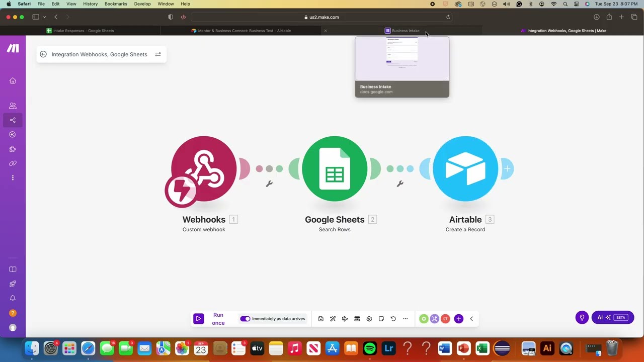The height and width of the screenshot is (362, 644).
Task: Open the Google Sheets Search Rows module
Action: (335, 168)
